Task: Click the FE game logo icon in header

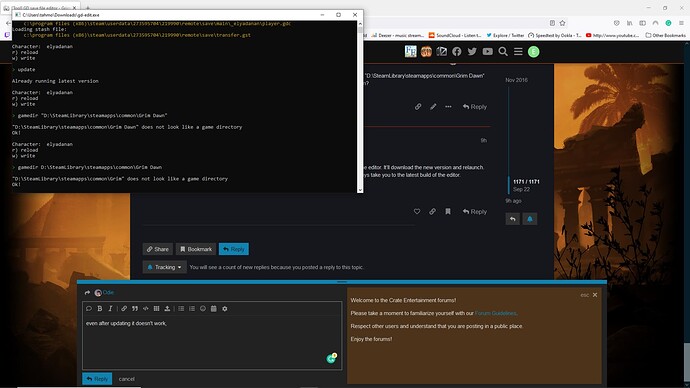Action: pos(411,51)
